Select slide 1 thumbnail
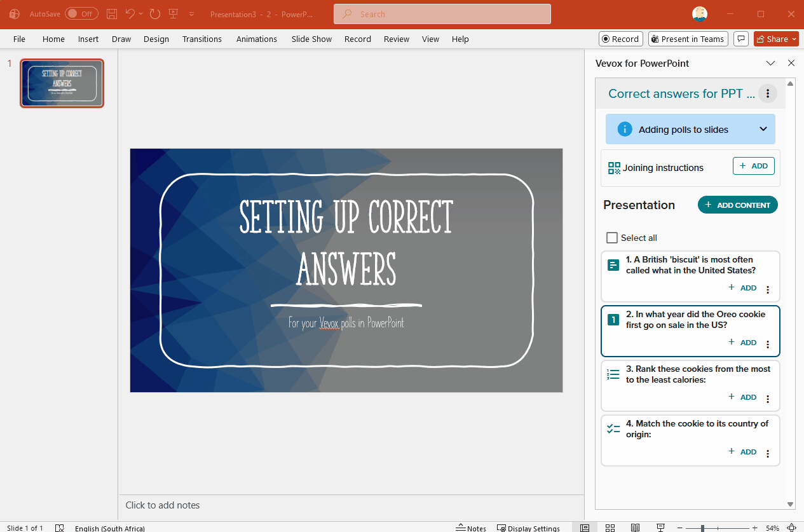804x532 pixels. [x=62, y=83]
